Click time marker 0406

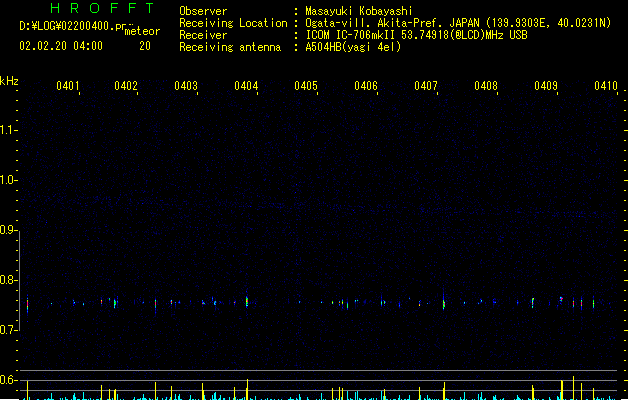(366, 86)
